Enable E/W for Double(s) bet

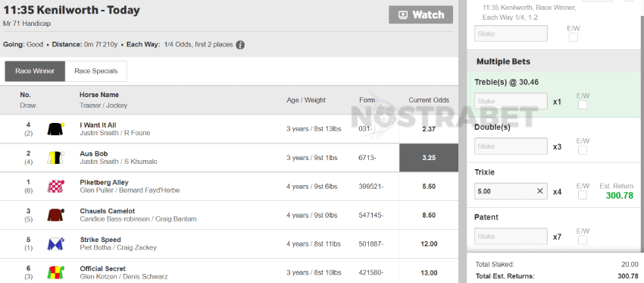(583, 150)
